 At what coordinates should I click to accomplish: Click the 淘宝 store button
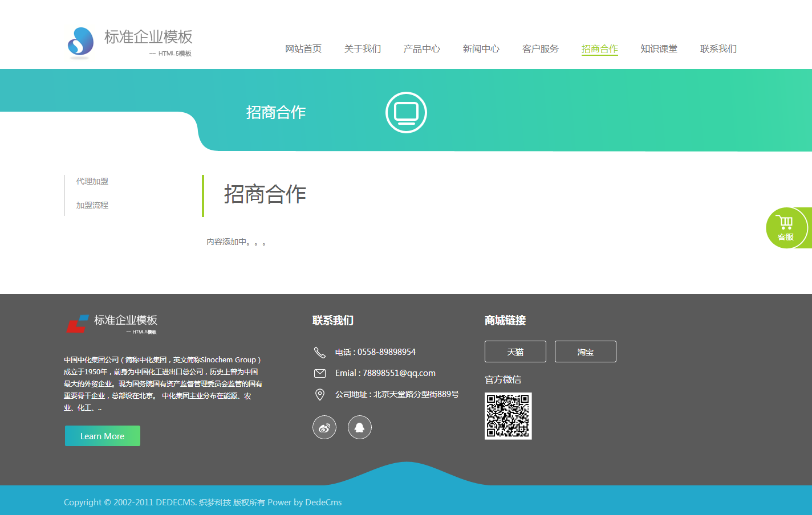tap(586, 351)
